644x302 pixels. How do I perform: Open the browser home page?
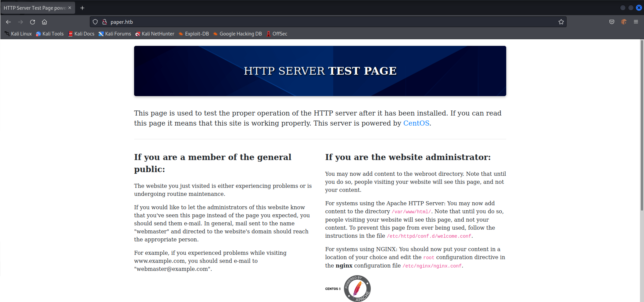tap(44, 22)
